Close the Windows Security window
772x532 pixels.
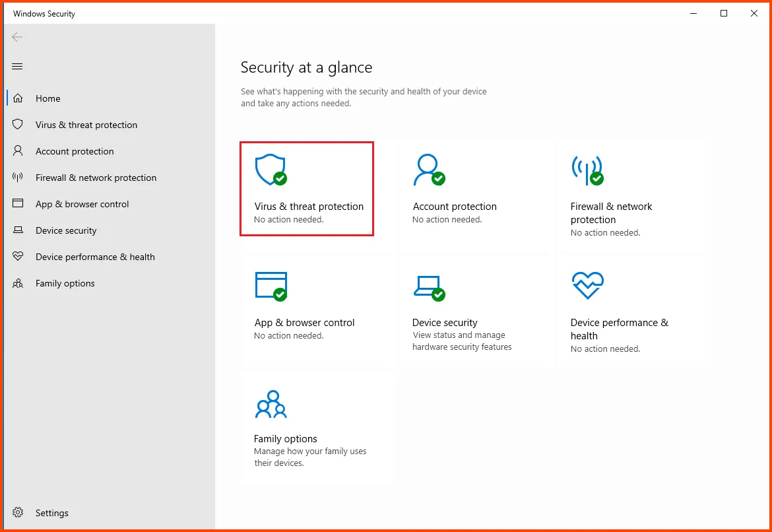[754, 13]
